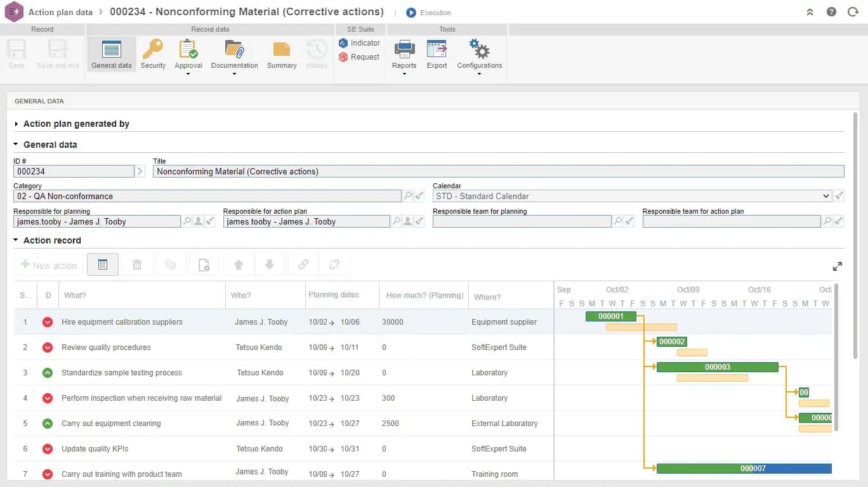
Task: Click the search magnifier next to Category
Action: 408,196
